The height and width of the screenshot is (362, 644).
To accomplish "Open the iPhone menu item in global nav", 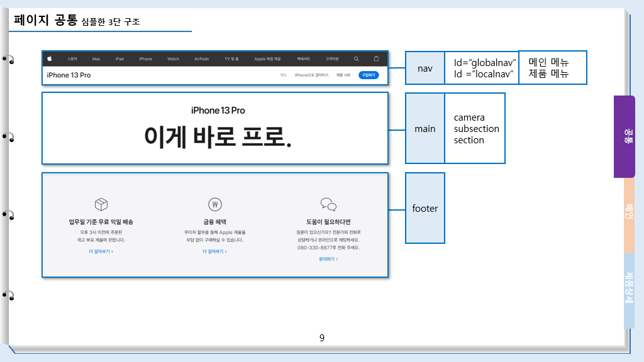I will [x=145, y=59].
